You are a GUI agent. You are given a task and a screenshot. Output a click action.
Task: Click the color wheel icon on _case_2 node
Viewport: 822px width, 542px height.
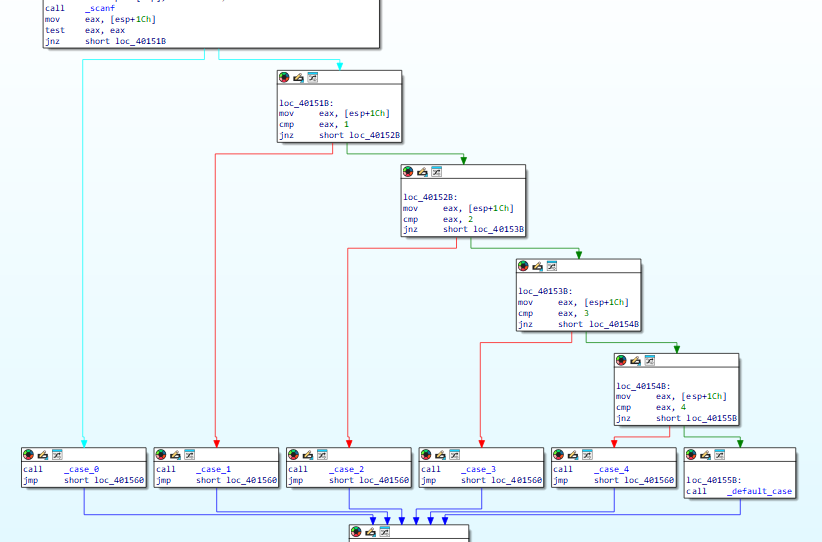pos(294,455)
